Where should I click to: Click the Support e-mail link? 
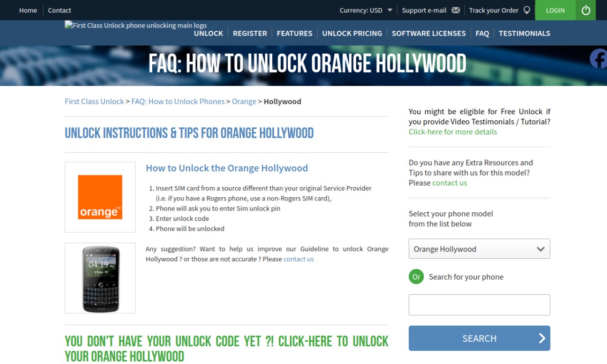424,10
